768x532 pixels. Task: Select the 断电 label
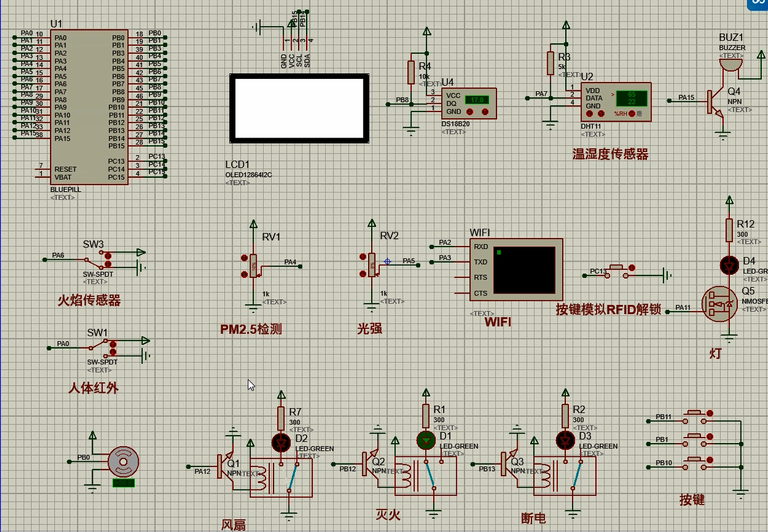(533, 518)
